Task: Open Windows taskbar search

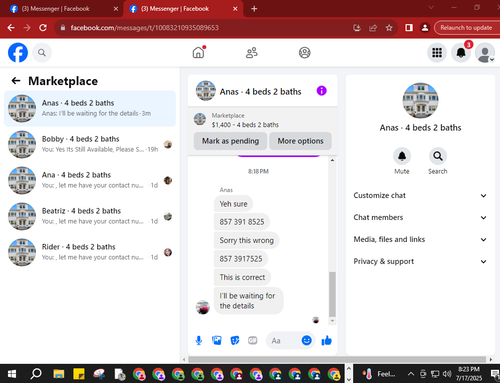Action: 36,374
